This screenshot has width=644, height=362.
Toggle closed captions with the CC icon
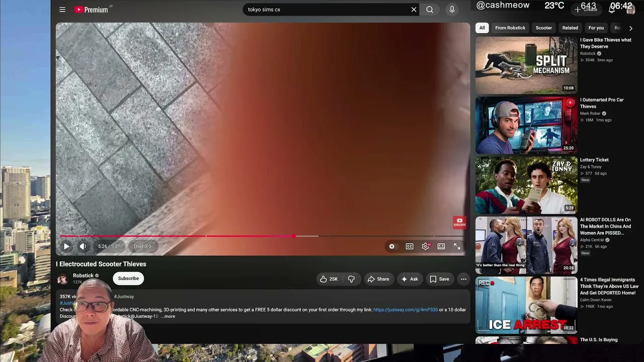click(x=410, y=246)
